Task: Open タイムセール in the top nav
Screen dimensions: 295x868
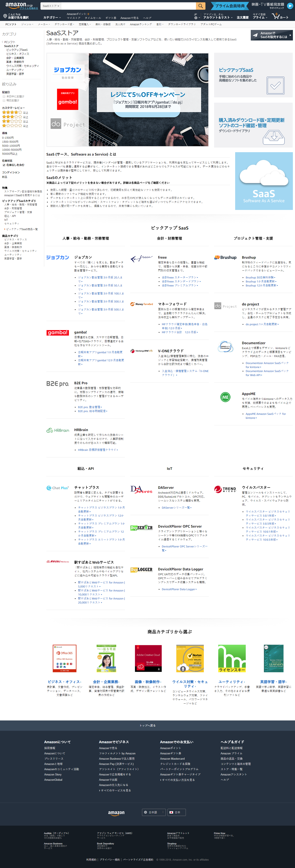Action: click(x=93, y=18)
